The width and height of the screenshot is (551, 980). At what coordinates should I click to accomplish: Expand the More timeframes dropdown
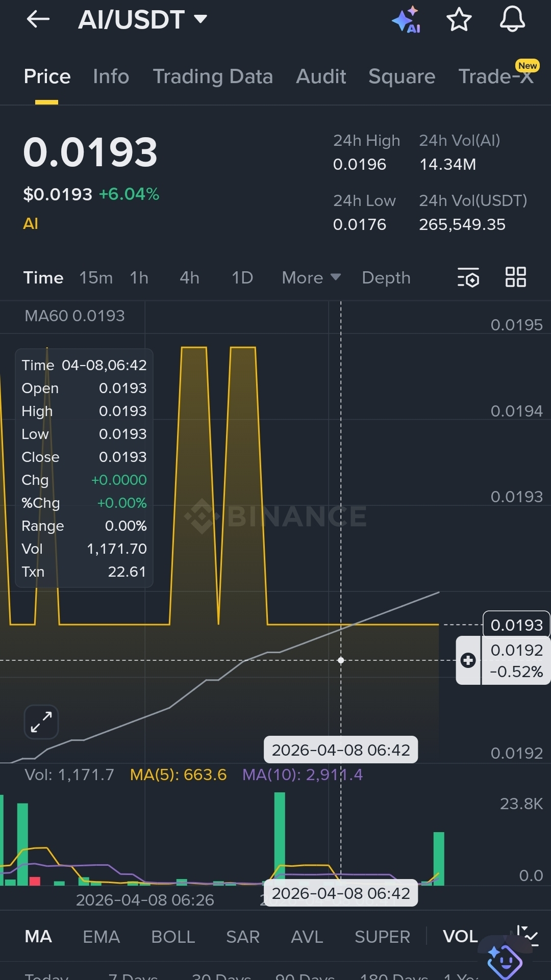tap(311, 277)
